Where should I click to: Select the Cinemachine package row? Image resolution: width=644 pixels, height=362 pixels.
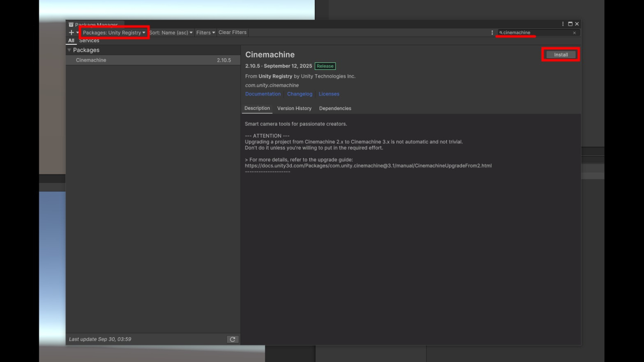pyautogui.click(x=153, y=60)
